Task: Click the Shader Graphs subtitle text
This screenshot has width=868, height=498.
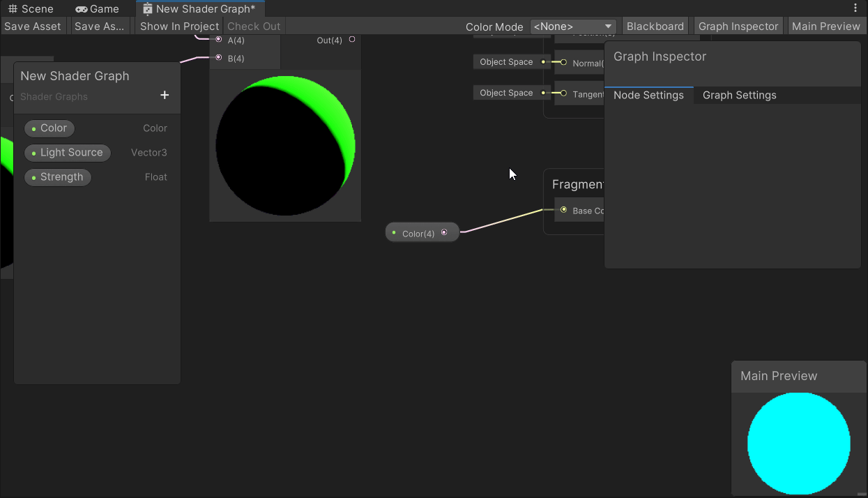Action: tap(54, 97)
